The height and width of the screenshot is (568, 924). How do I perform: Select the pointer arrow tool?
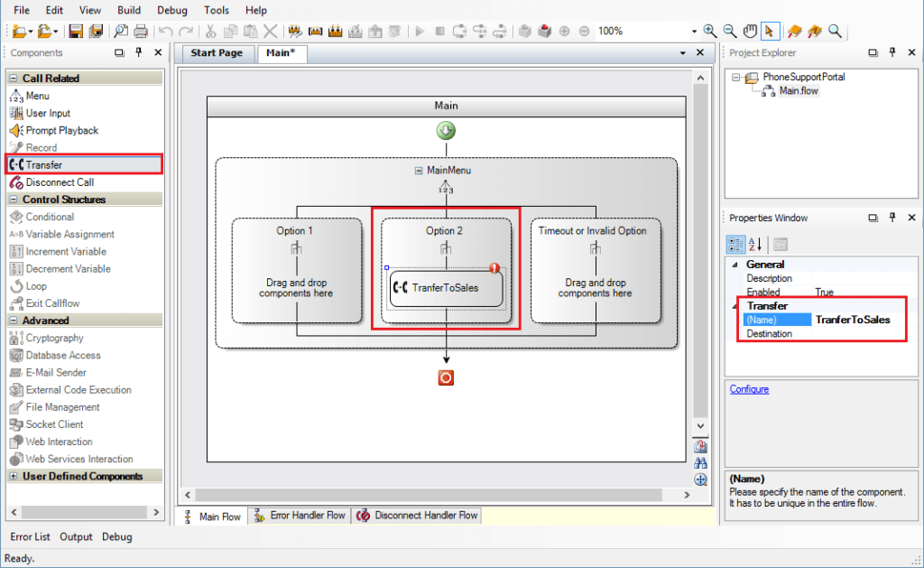point(769,32)
